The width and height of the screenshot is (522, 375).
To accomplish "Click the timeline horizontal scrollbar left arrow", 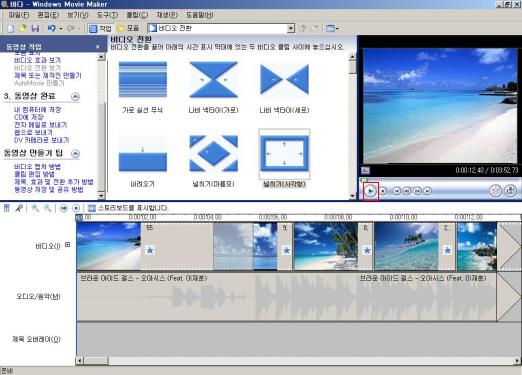I will 80,361.
